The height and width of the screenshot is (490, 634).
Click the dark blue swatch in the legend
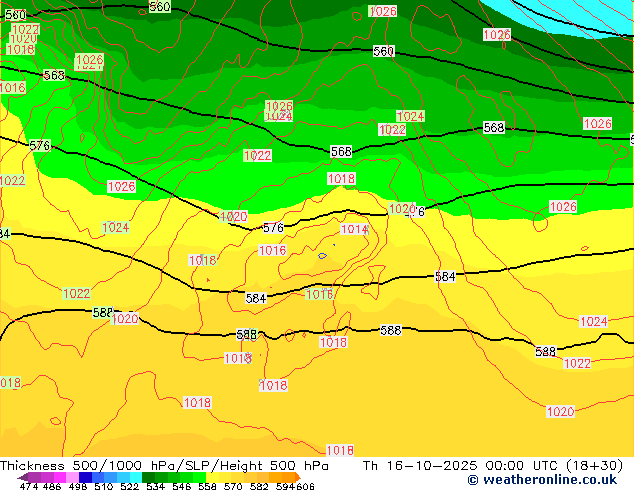pos(85,477)
